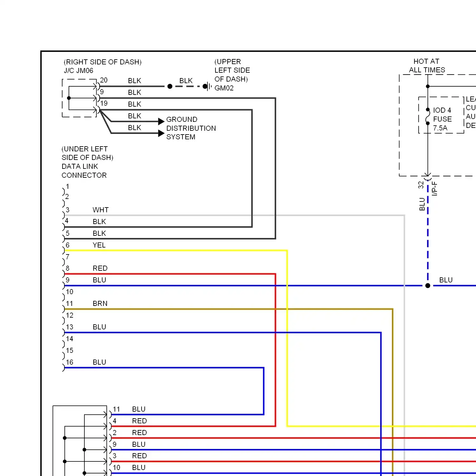Click the splice dot joining the blue wires
The image size is (476, 476).
[x=428, y=286]
